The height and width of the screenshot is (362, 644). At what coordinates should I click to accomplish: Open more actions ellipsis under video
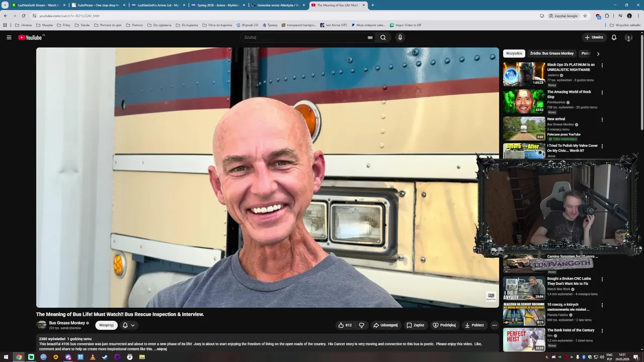click(494, 325)
